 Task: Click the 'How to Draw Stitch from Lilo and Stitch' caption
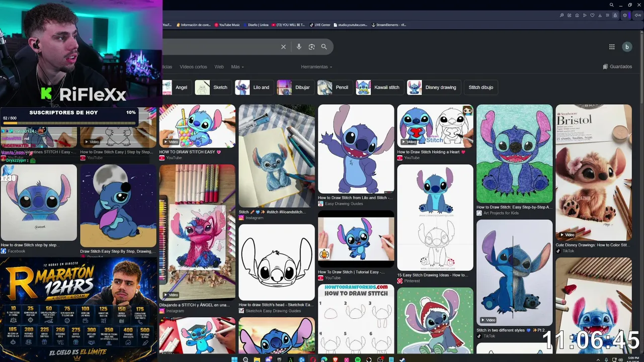point(355,198)
